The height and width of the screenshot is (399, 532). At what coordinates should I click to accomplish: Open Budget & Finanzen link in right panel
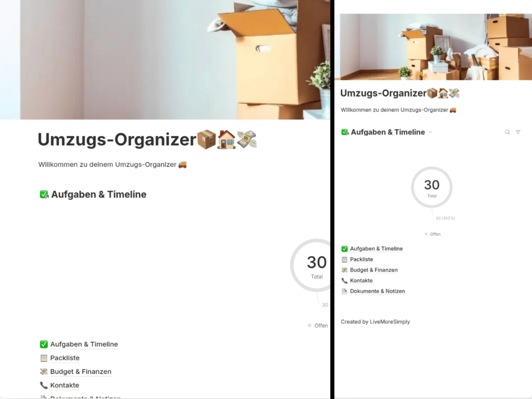(x=373, y=270)
